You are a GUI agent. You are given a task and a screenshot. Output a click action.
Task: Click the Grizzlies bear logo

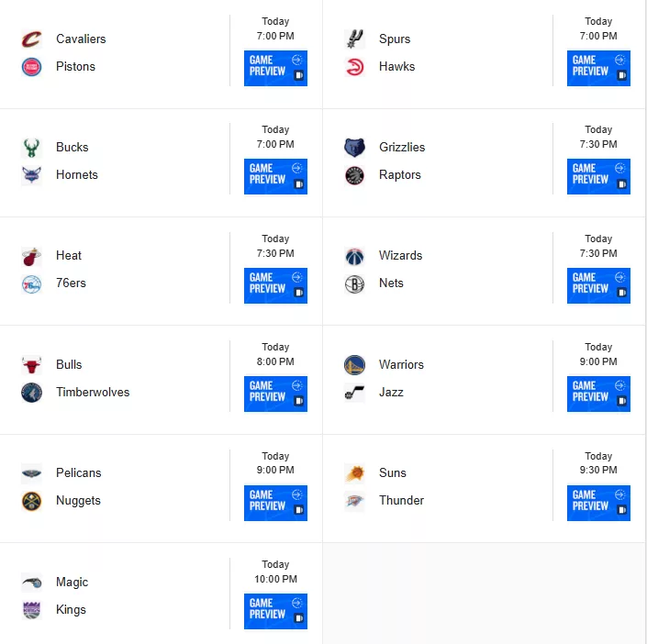click(x=354, y=148)
